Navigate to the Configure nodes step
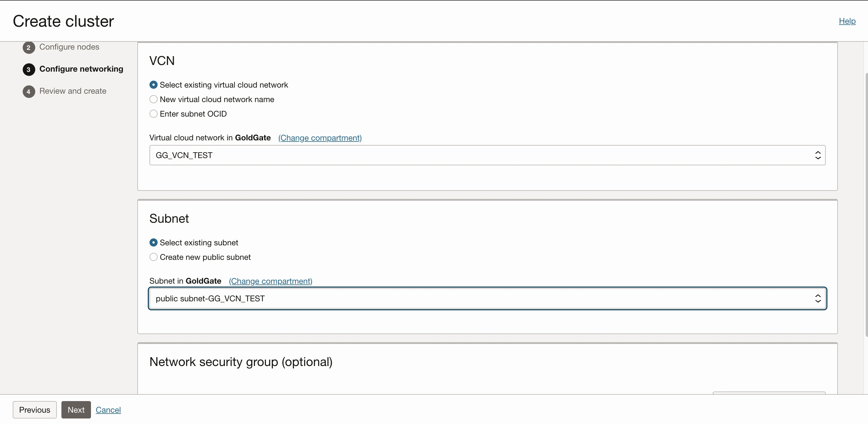Image resolution: width=868 pixels, height=424 pixels. click(x=70, y=47)
